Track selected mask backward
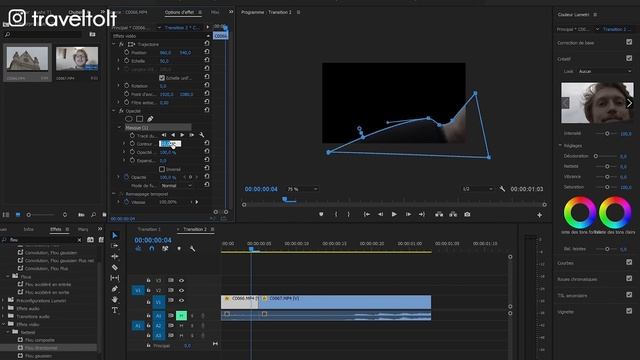The image size is (640, 360). point(173,135)
